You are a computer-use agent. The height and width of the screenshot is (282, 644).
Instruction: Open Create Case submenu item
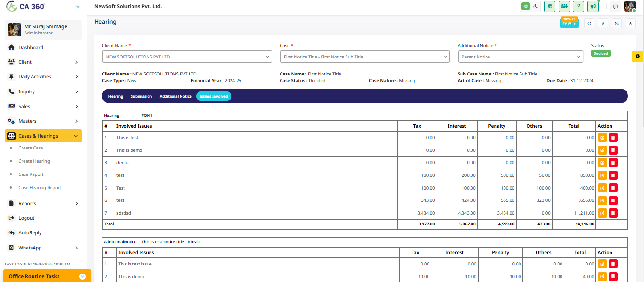tap(31, 148)
